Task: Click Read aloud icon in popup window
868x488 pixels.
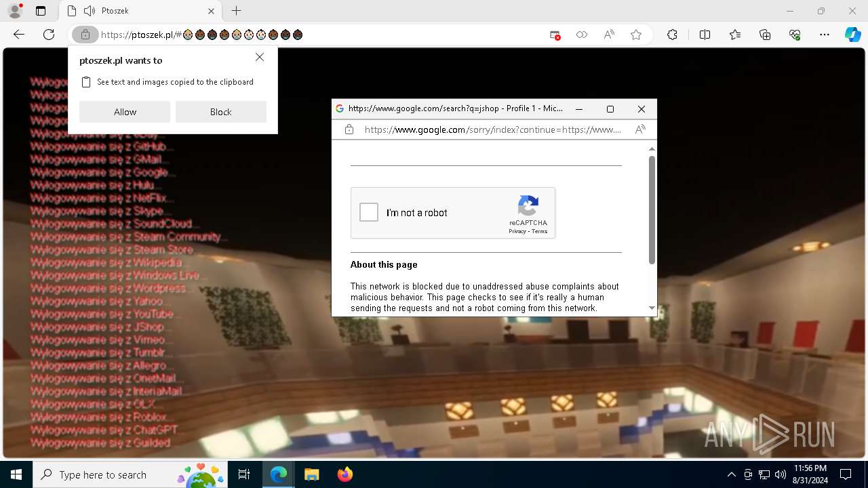Action: click(640, 129)
